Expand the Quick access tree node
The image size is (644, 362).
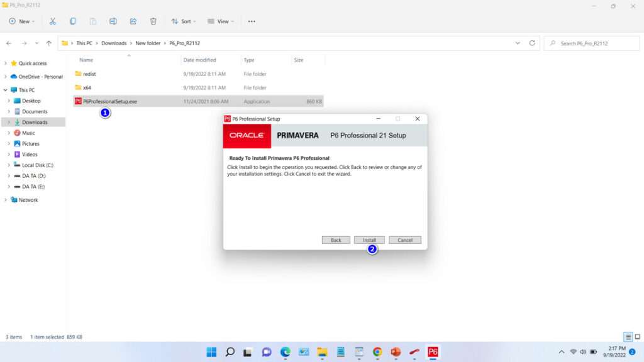tap(5, 63)
